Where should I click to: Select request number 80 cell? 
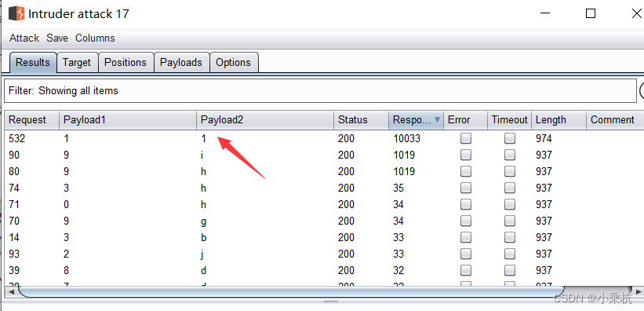click(x=14, y=171)
